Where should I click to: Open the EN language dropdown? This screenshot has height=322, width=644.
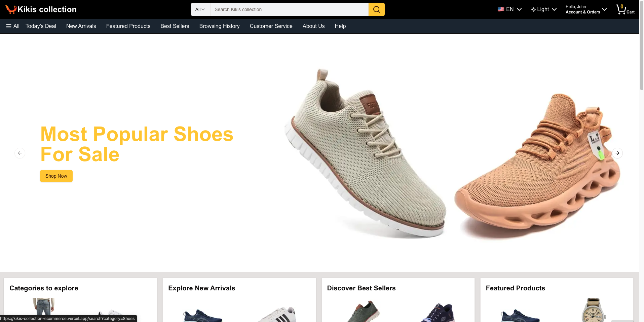pyautogui.click(x=509, y=9)
